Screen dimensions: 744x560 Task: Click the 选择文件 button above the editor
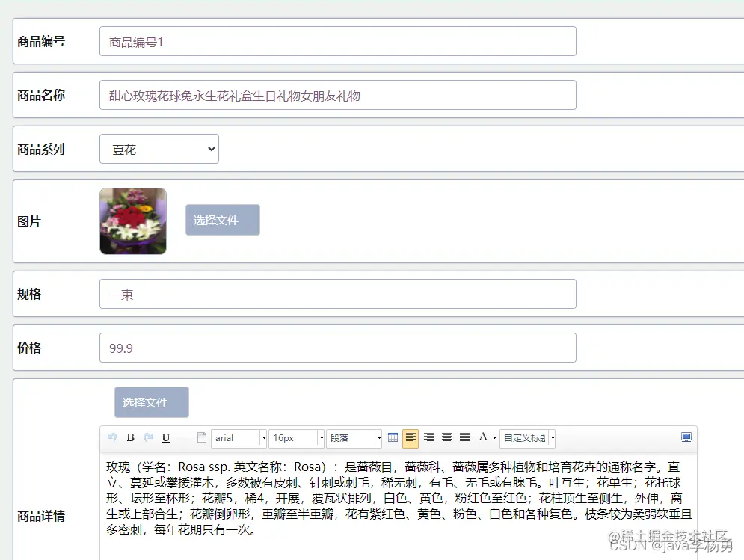[151, 402]
